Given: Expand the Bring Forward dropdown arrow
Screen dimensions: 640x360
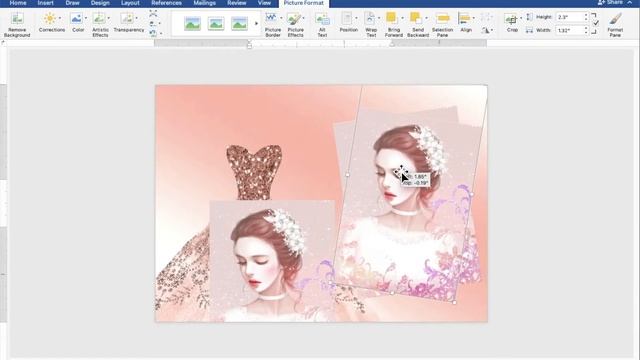Looking at the screenshot, I should coord(402,18).
